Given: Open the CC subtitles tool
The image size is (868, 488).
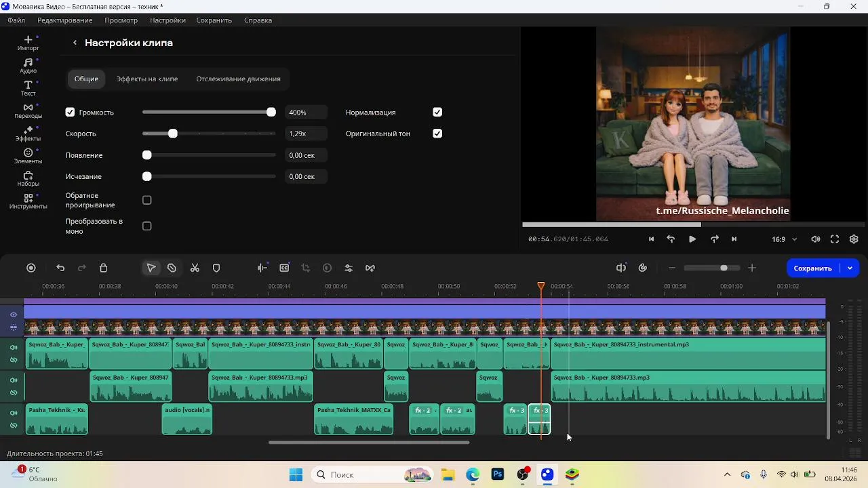Looking at the screenshot, I should [284, 268].
